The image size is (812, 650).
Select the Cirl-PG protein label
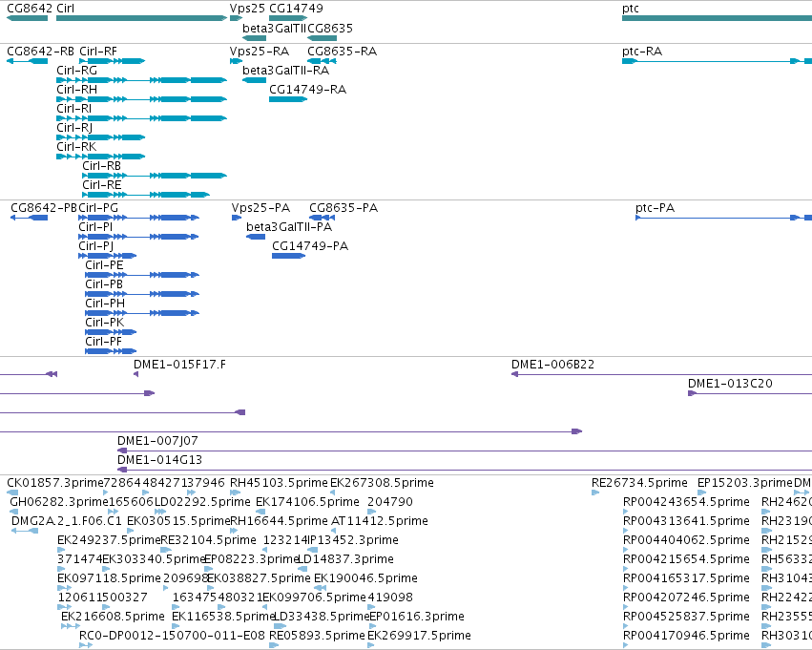[98, 208]
